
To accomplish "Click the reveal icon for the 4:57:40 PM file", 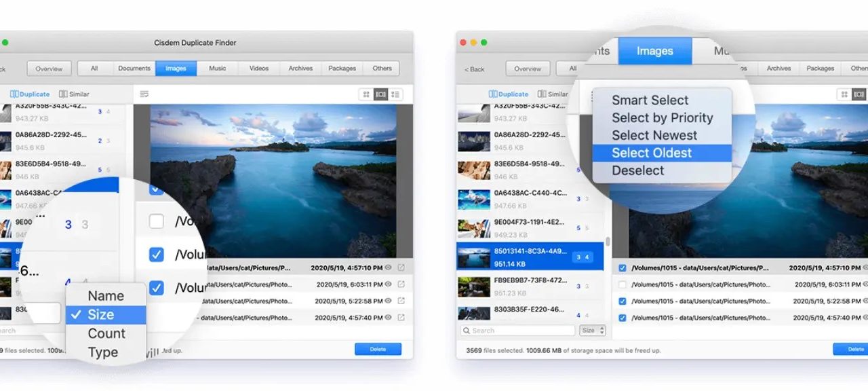I will (x=401, y=317).
